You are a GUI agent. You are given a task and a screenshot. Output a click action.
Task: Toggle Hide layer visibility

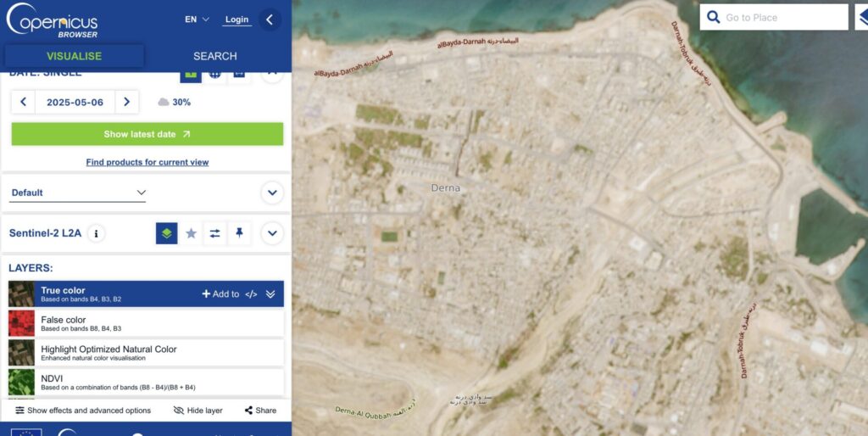point(198,411)
